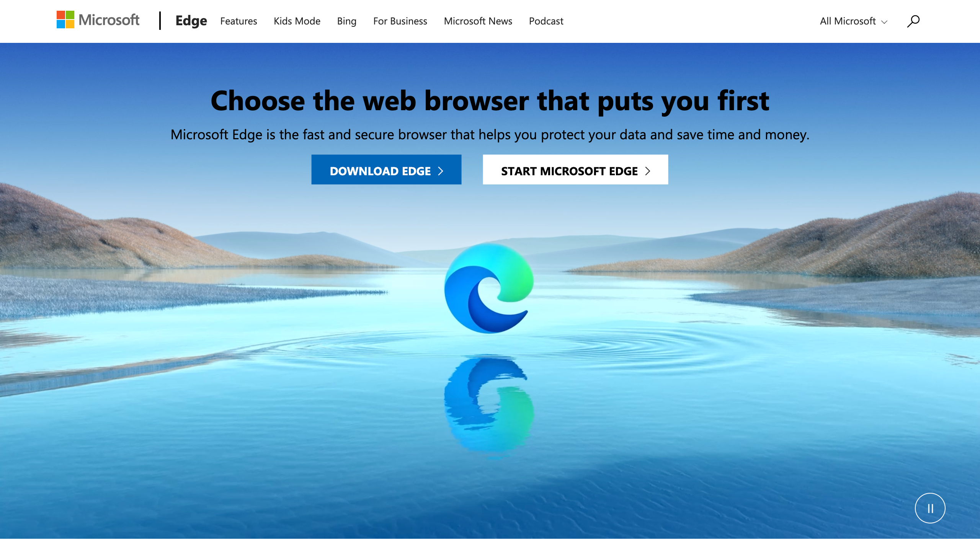Click the START MICROSOFT EDGE button
Viewport: 980px width, 551px height.
coord(575,170)
